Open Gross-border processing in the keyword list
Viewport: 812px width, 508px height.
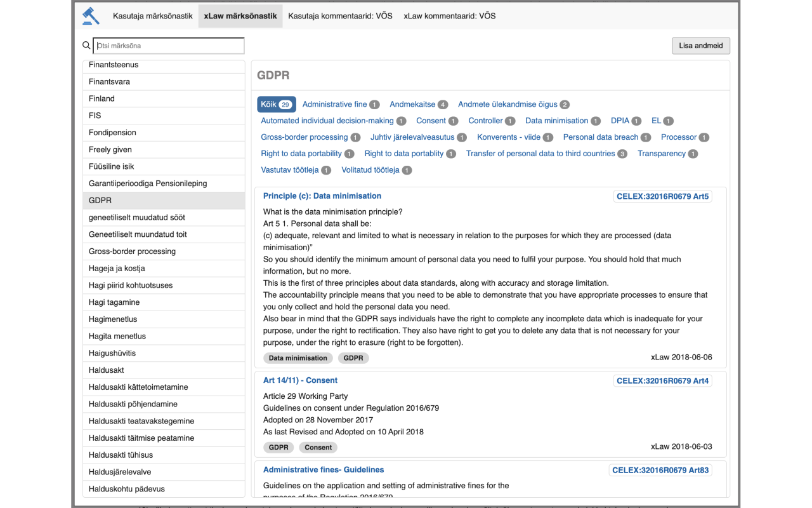(164, 251)
